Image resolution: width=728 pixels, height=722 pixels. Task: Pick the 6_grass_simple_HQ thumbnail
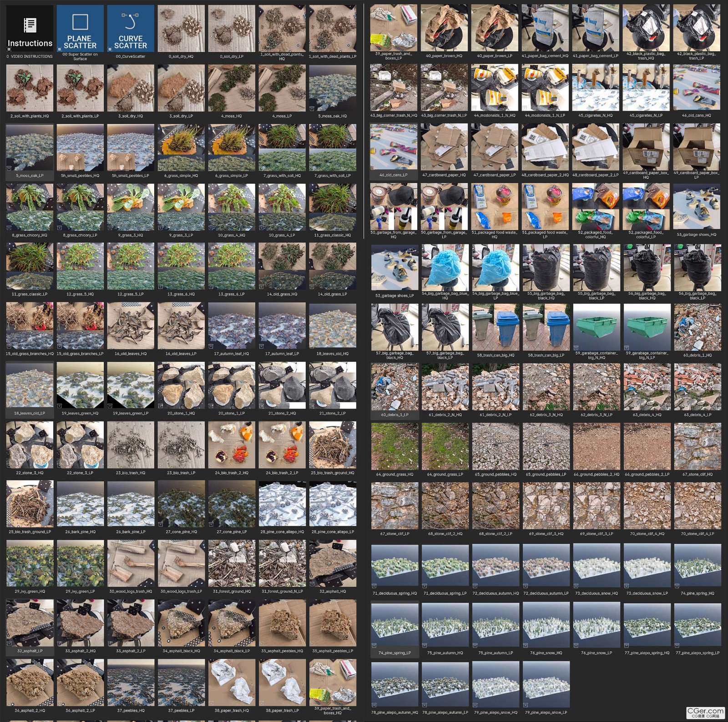(x=181, y=147)
